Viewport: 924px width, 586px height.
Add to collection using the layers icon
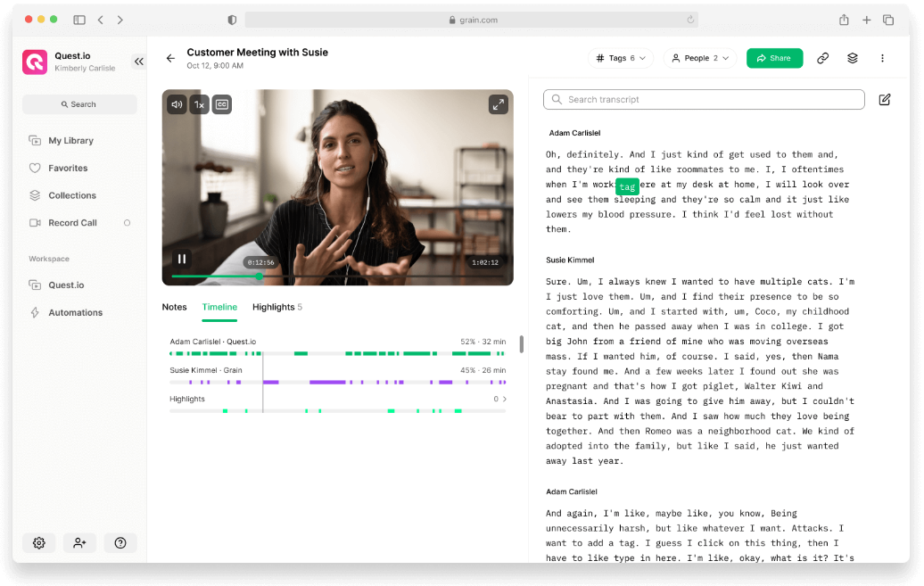852,58
